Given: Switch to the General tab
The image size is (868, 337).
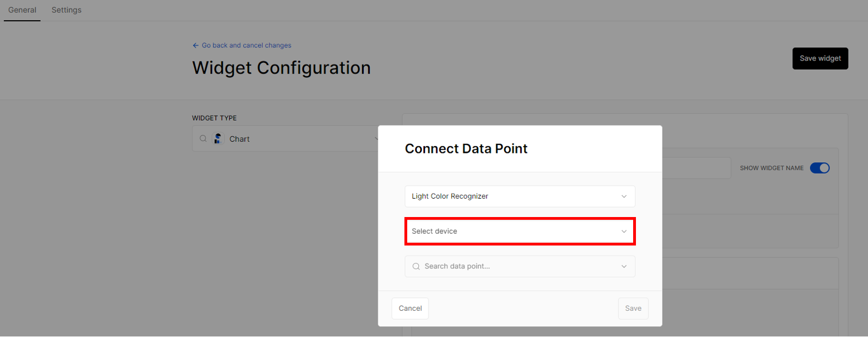Looking at the screenshot, I should pyautogui.click(x=22, y=10).
